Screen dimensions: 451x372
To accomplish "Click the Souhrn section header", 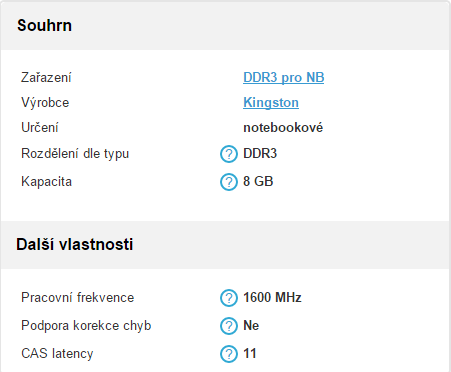I will click(x=44, y=26).
